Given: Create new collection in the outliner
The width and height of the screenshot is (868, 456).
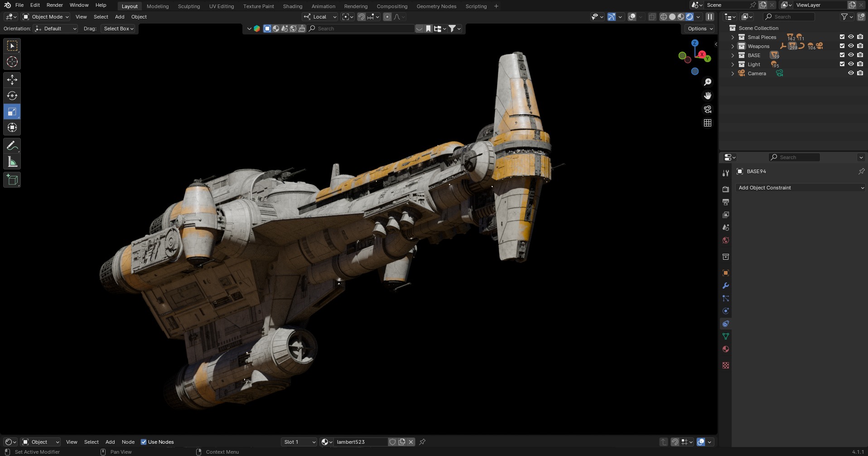Looking at the screenshot, I should pyautogui.click(x=860, y=17).
